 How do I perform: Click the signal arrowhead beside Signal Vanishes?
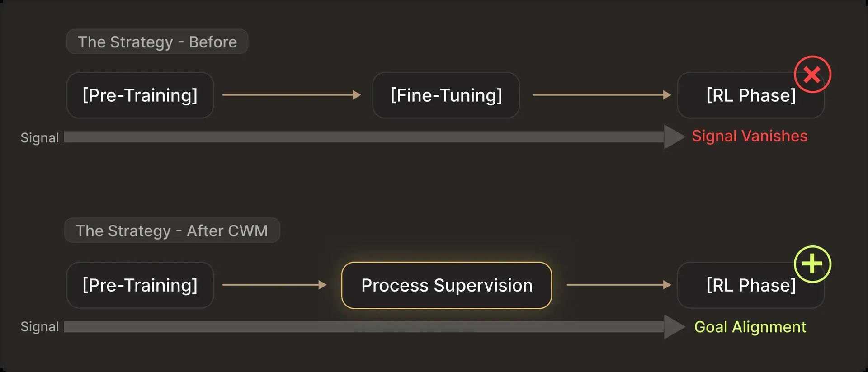[x=674, y=137]
